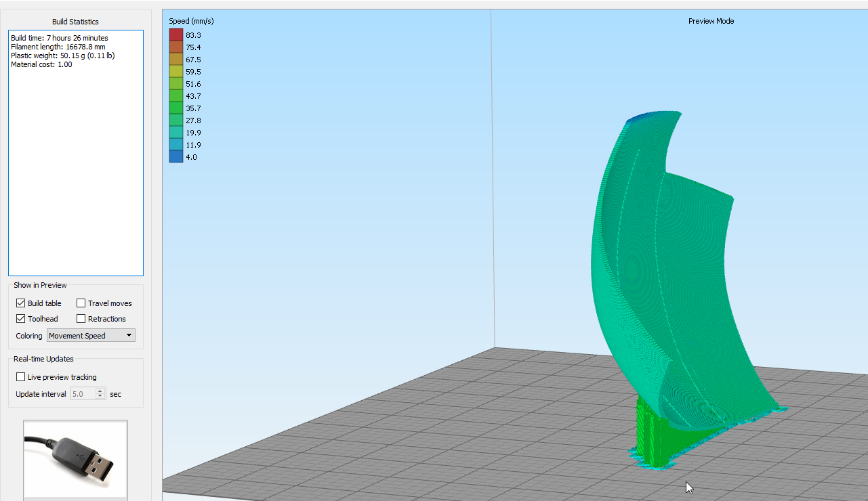Toggle the Travel moves checkbox
This screenshot has width=868, height=501.
(x=81, y=303)
